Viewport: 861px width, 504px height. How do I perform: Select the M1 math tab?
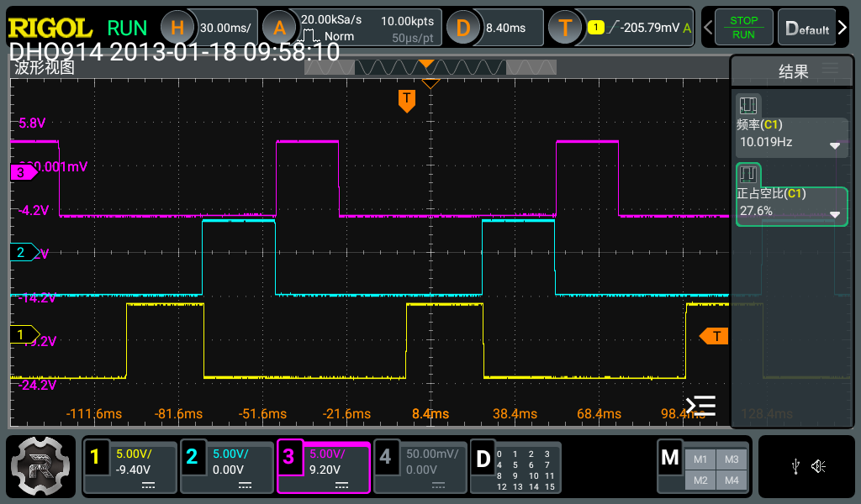700,459
